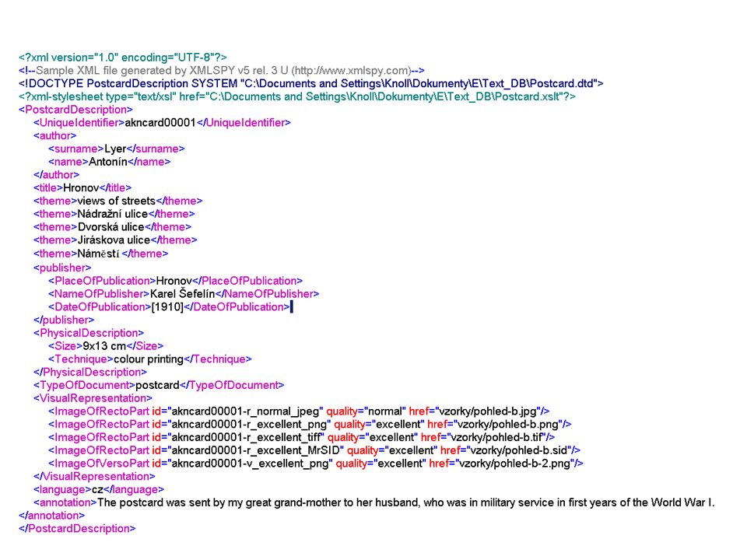The width and height of the screenshot is (747, 560).
Task: Click the xml-stylesheet processing instruction
Action: point(296,96)
